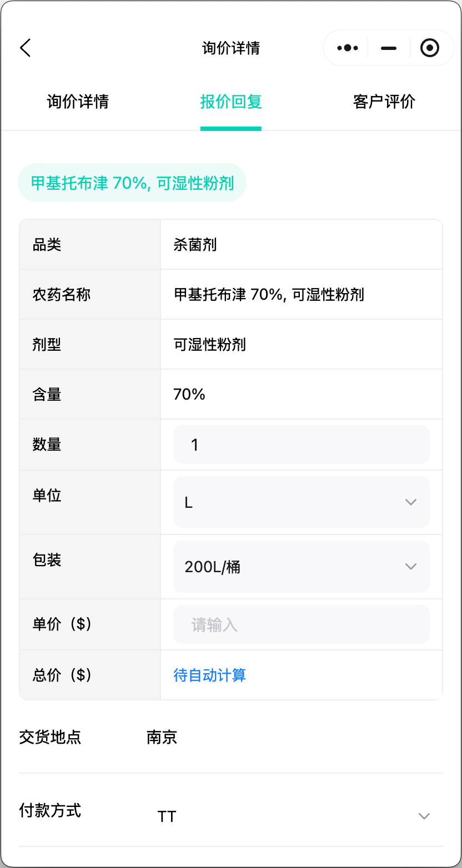Screen dimensions: 462x868
Task: Open the 客户评价 tab
Action: [384, 102]
